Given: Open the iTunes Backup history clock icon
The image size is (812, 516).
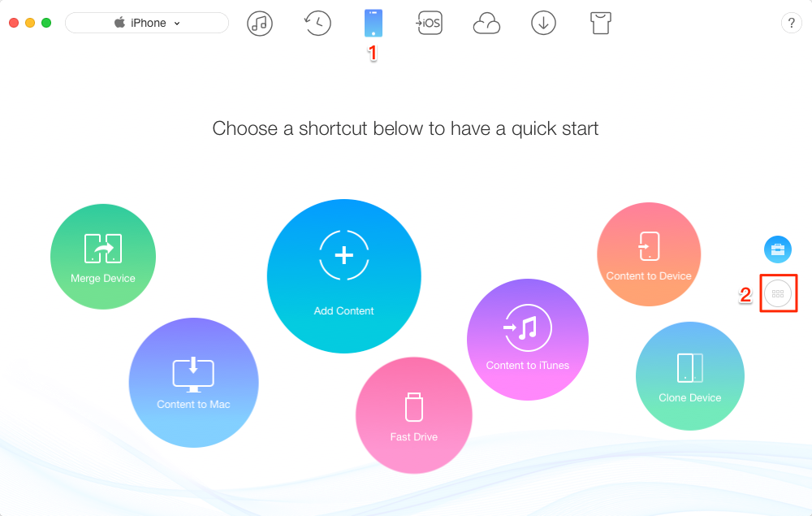Looking at the screenshot, I should (317, 23).
